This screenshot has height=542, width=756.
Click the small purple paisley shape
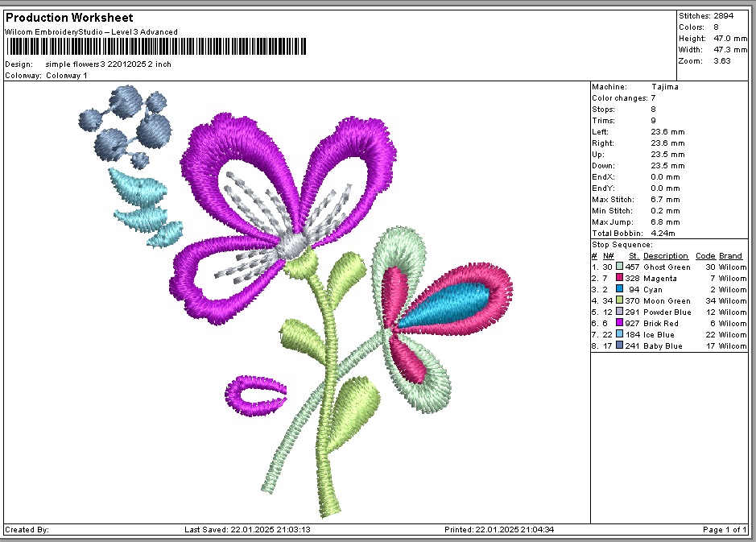255,395
